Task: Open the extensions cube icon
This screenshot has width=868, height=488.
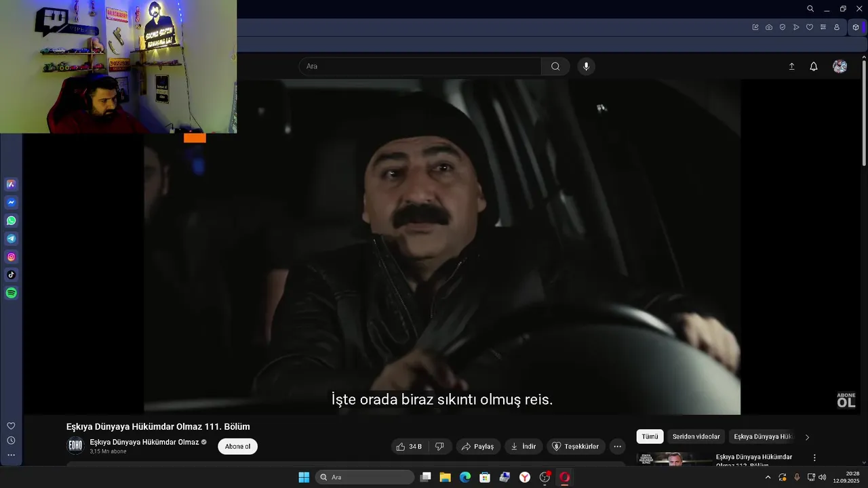Action: (856, 27)
